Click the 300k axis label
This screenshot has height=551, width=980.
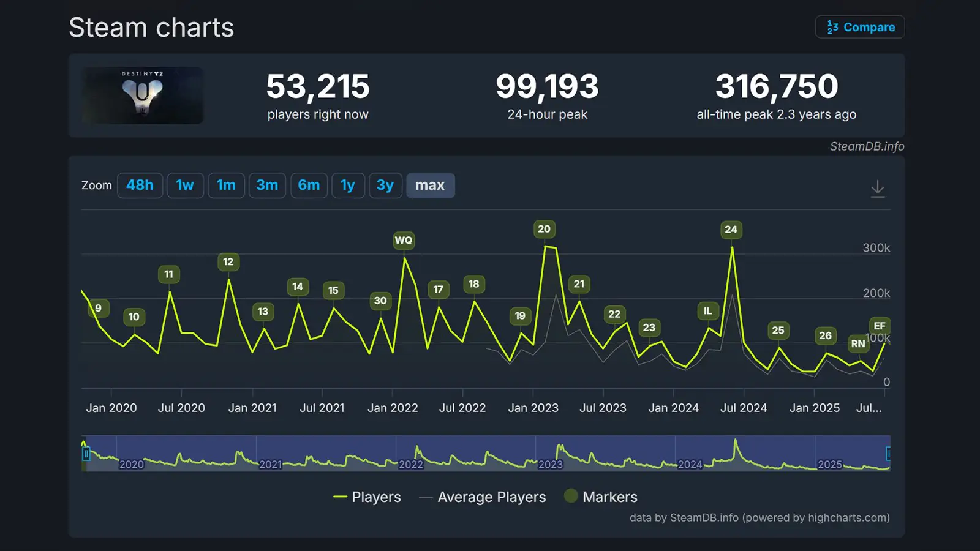[876, 248]
